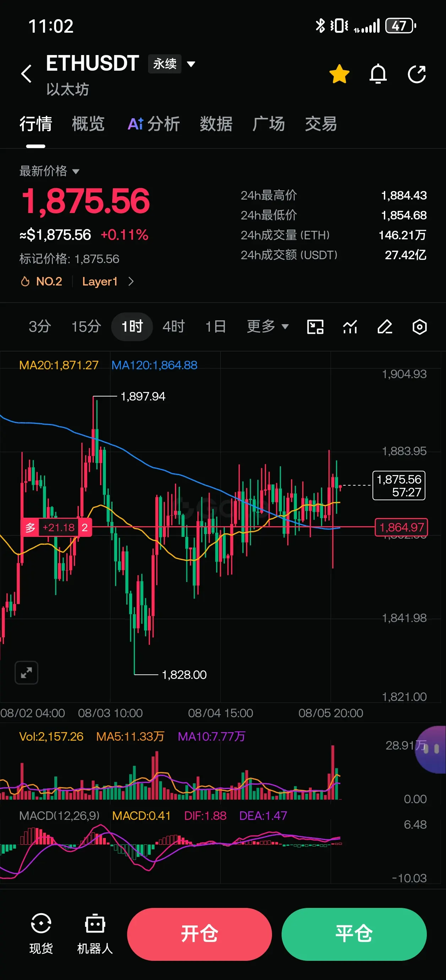
Task: Select the 3分 timeframe
Action: pyautogui.click(x=40, y=326)
